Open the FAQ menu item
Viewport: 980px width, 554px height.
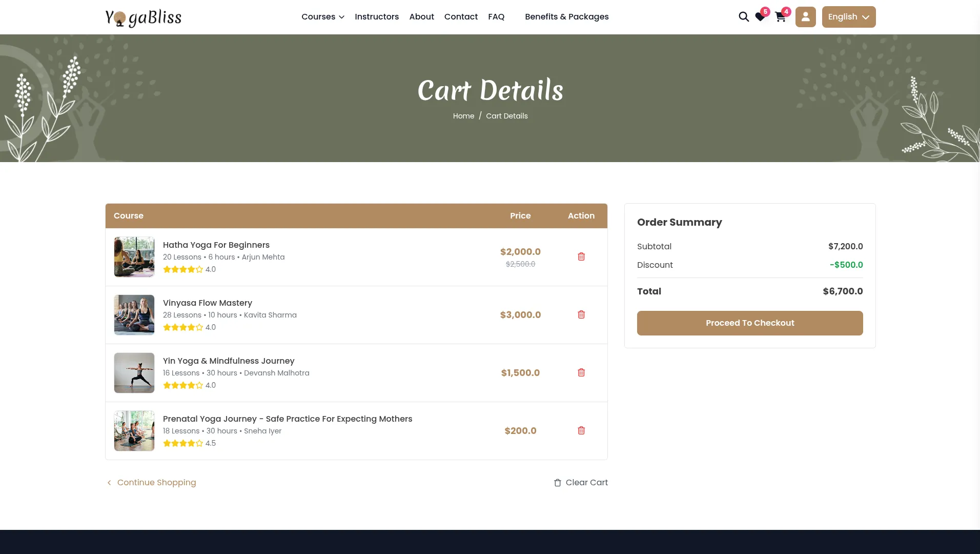point(496,17)
